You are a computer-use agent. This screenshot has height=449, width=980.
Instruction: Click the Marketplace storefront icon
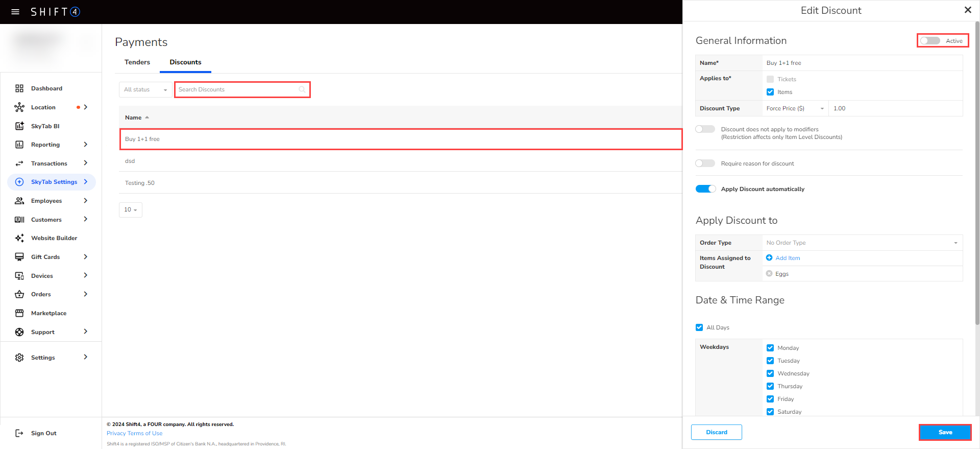pyautogui.click(x=19, y=313)
